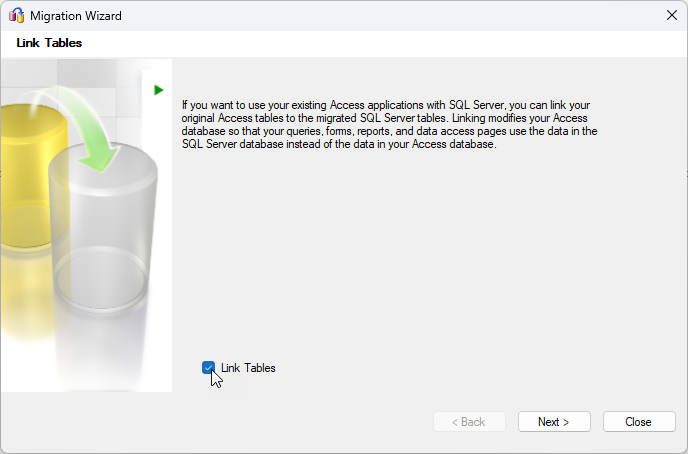Click the line starting "SQL Server database instead"
The height and width of the screenshot is (454, 688).
point(339,144)
